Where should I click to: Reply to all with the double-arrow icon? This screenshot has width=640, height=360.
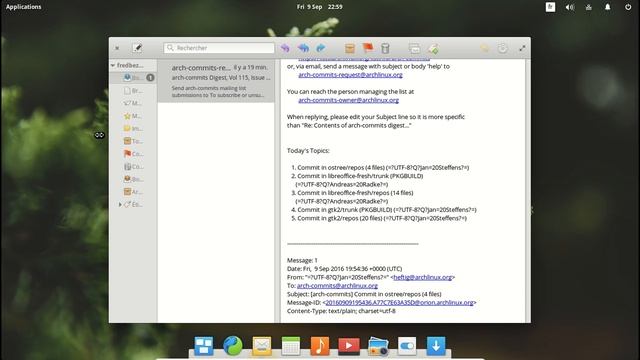point(303,48)
